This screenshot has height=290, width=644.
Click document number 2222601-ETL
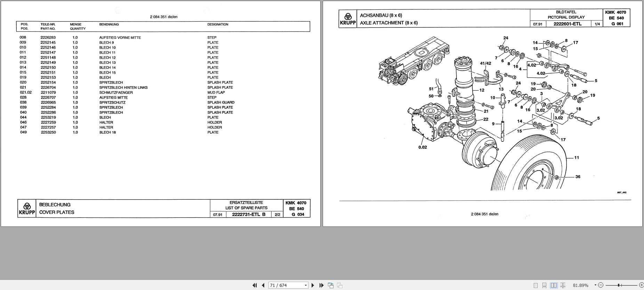point(567,24)
